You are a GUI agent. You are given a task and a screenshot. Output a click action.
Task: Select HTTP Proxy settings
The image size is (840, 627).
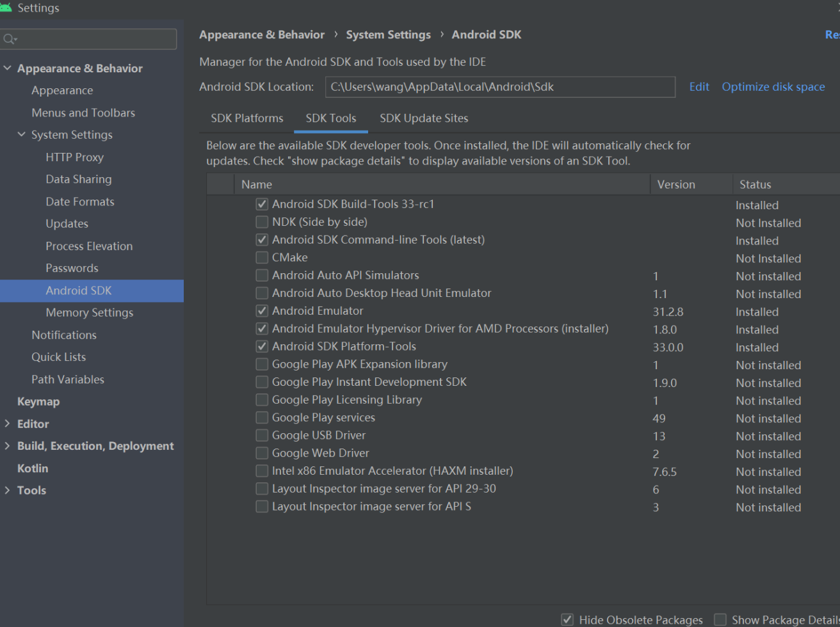click(74, 157)
